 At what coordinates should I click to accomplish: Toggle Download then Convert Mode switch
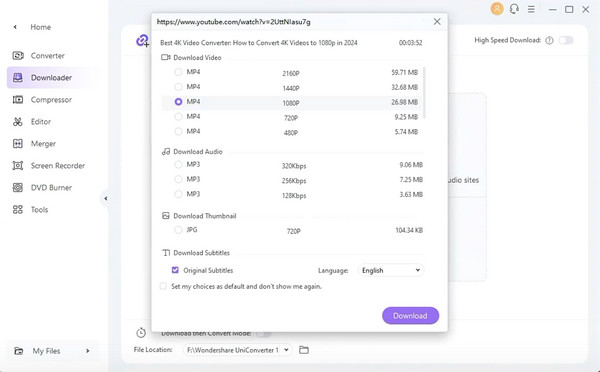(x=264, y=334)
